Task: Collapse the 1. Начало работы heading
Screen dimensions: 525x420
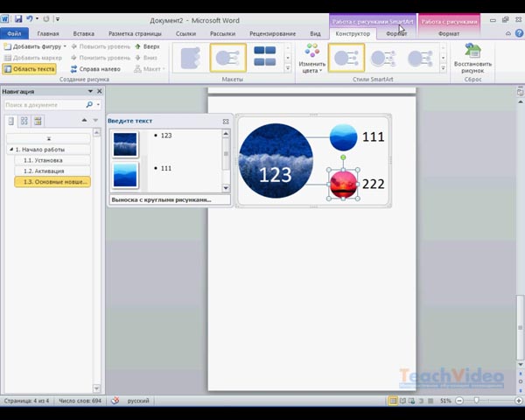Action: click(11, 150)
